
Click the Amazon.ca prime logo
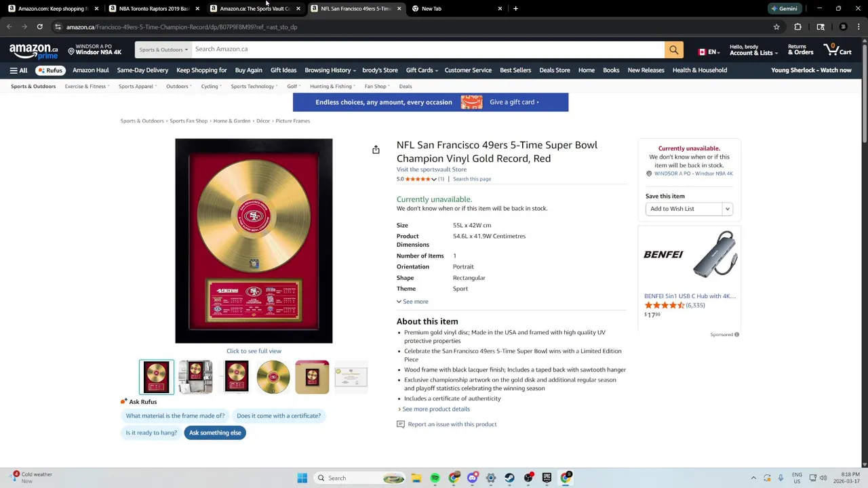[33, 51]
